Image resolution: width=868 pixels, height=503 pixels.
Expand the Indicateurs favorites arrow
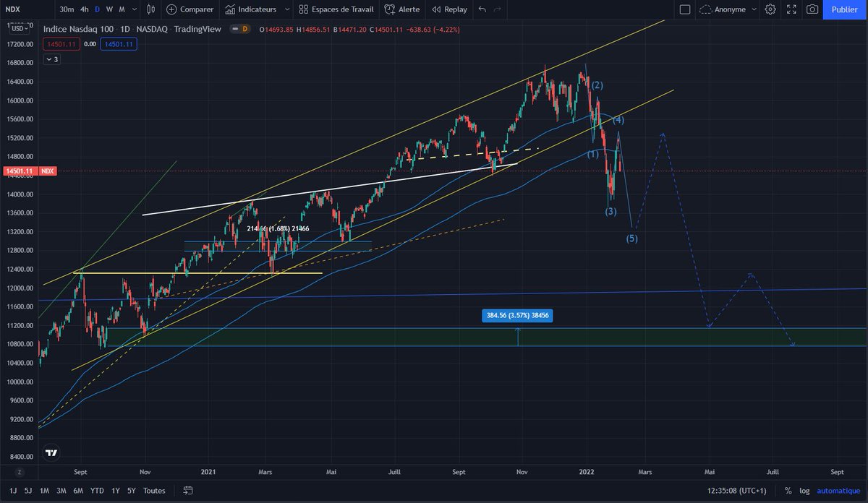287,9
